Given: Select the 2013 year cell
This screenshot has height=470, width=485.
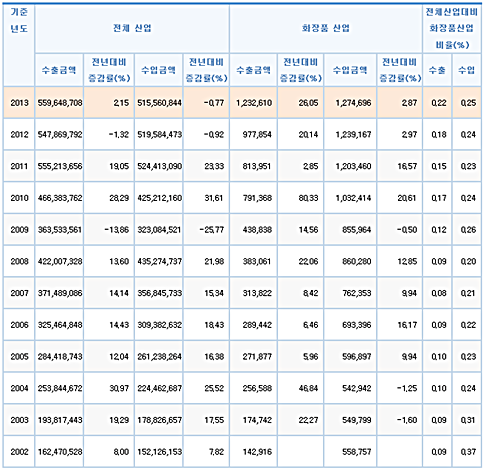Looking at the screenshot, I should (x=19, y=103).
